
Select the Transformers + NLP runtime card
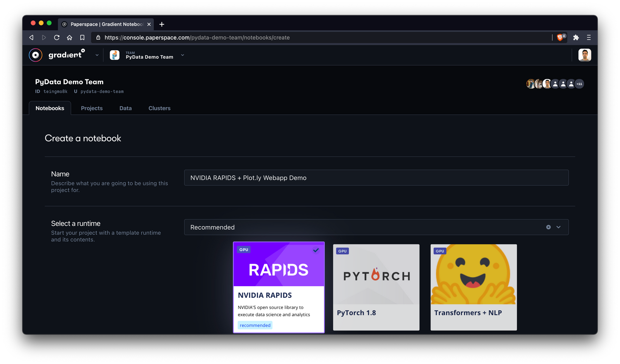473,287
